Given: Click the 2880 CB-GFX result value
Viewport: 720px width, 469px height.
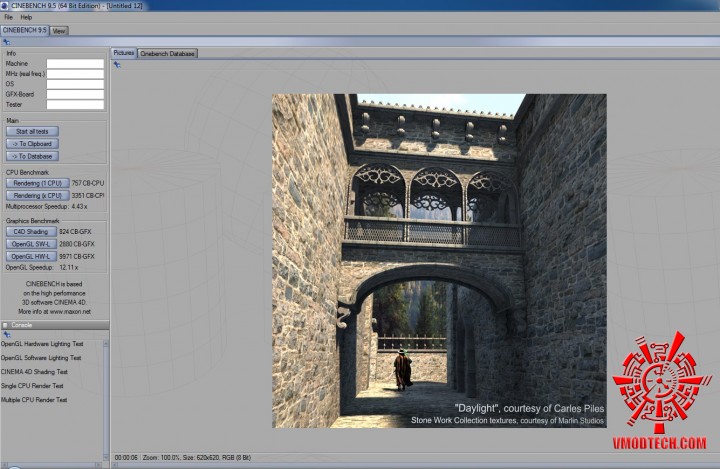Looking at the screenshot, I should pos(77,244).
